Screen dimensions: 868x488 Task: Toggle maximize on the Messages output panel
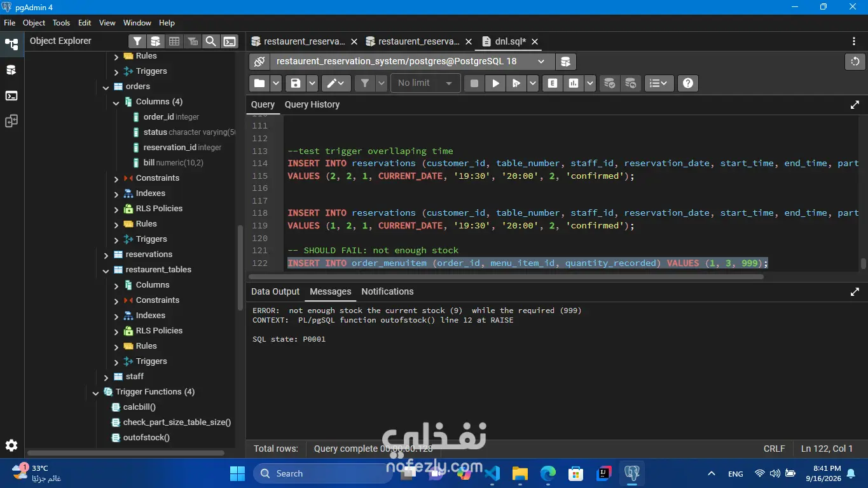pos(855,292)
